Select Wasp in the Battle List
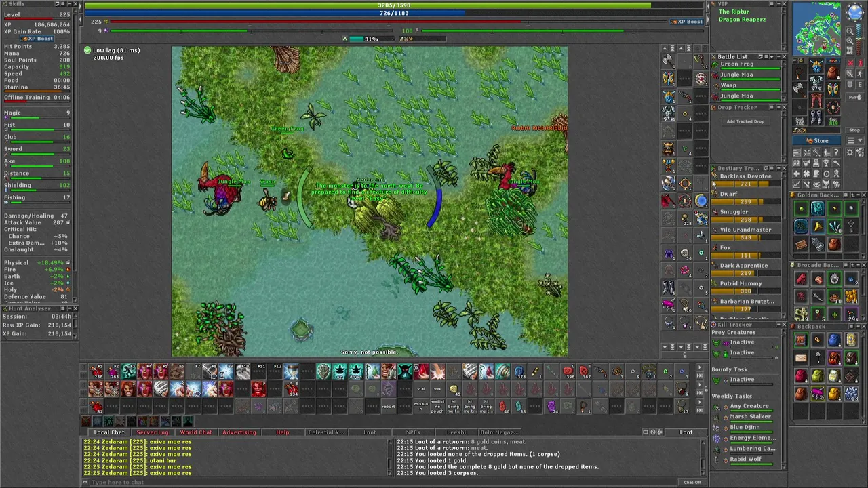The height and width of the screenshot is (488, 868). point(746,86)
